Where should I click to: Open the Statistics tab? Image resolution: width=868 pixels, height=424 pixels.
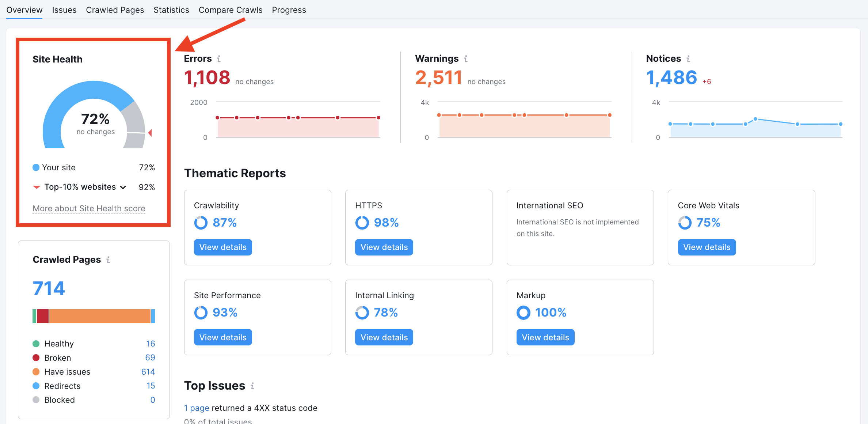171,10
